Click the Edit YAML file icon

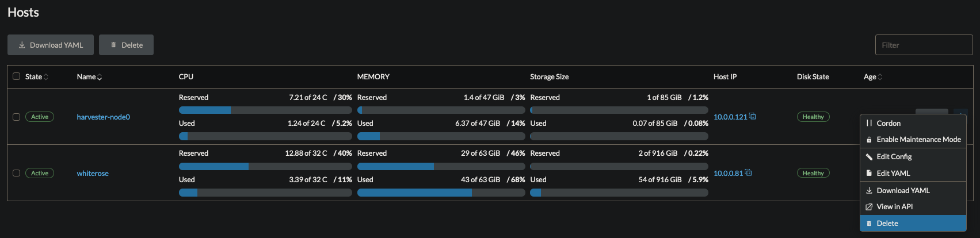click(869, 173)
